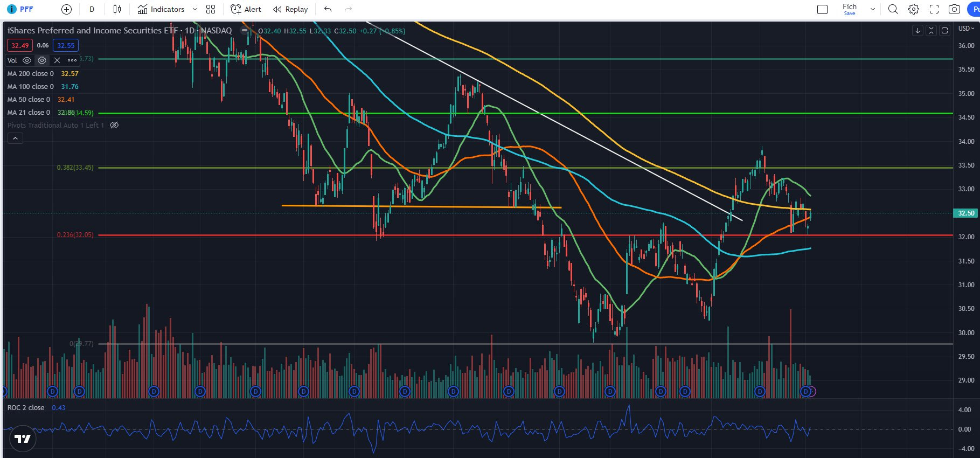This screenshot has width=980, height=458.
Task: Select the Pivots Traditional Auto legend text
Action: 55,125
